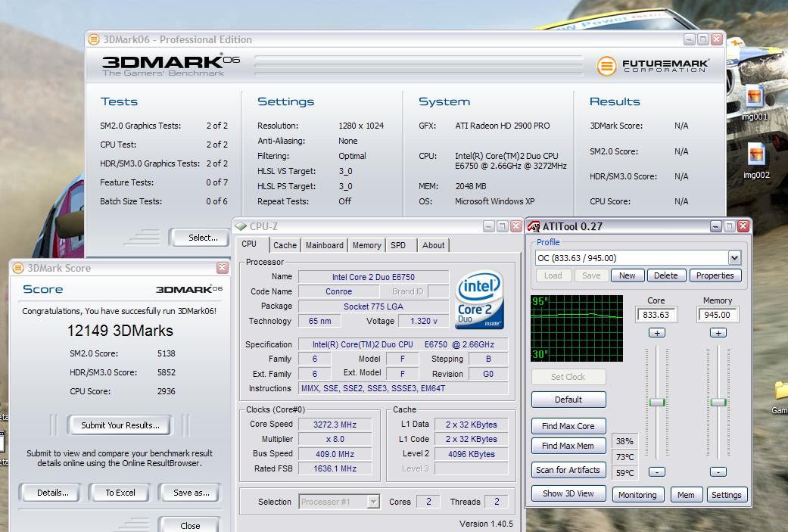Switch to the About tab in CPU-Z
This screenshot has width=788, height=532.
pos(433,245)
